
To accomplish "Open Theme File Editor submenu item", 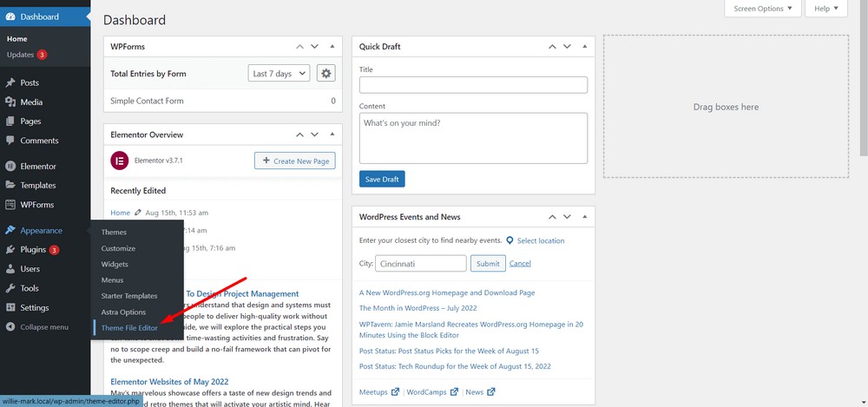I will [129, 328].
